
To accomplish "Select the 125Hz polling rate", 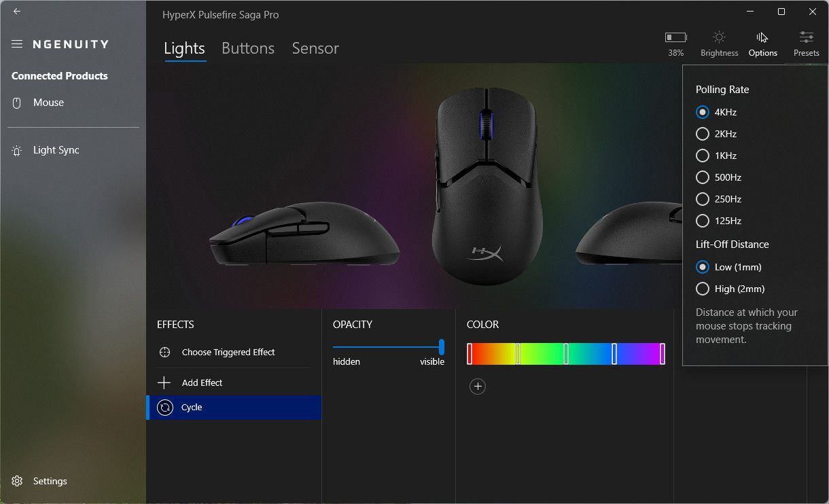I will click(703, 221).
